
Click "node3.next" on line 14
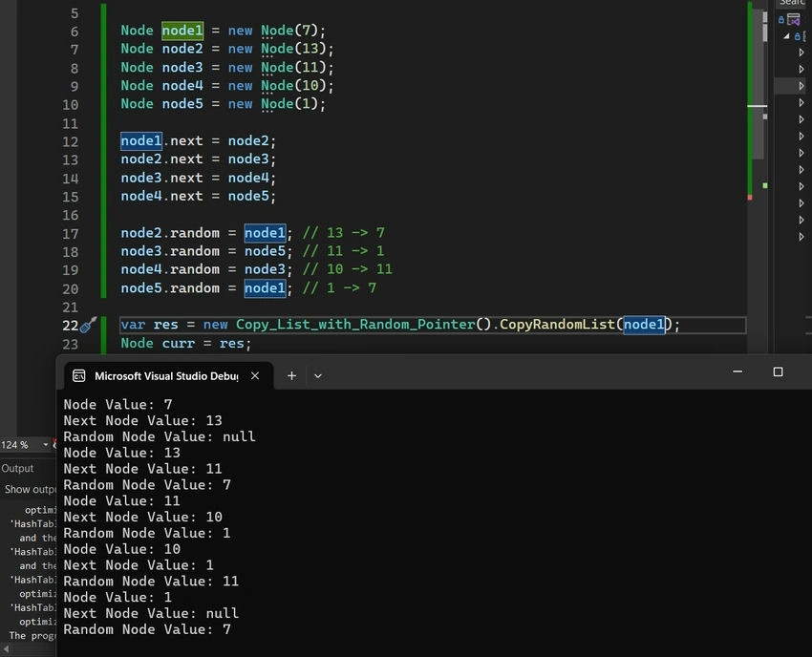(x=161, y=178)
